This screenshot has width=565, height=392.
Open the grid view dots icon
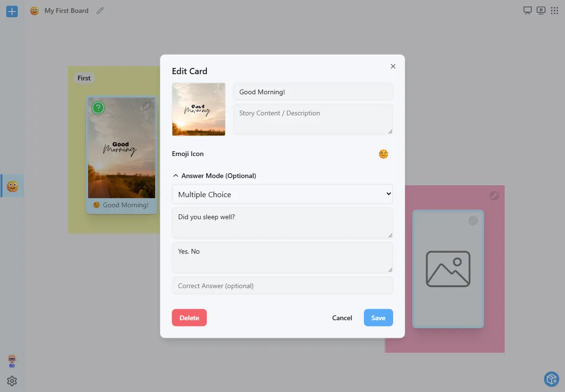(554, 11)
